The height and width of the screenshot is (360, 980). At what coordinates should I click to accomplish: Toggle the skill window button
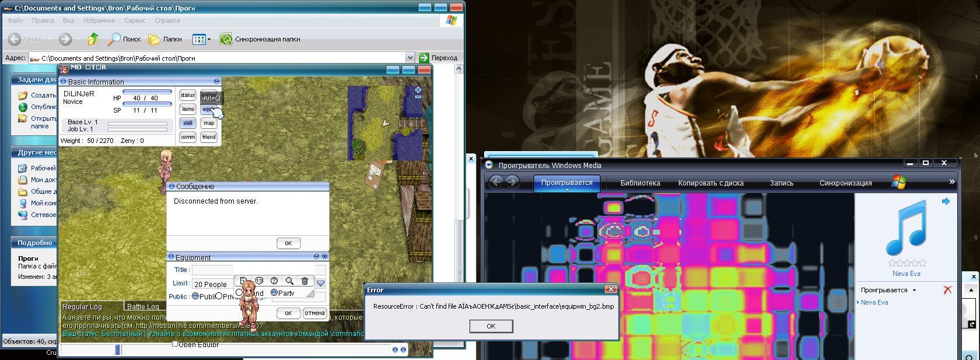tap(188, 123)
